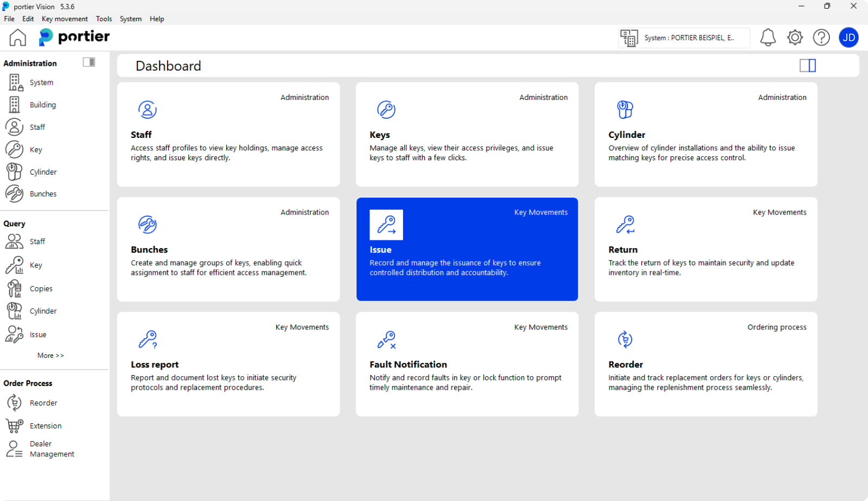Screen dimensions: 868x501
Task: Click the Home icon in the header
Action: click(x=17, y=37)
